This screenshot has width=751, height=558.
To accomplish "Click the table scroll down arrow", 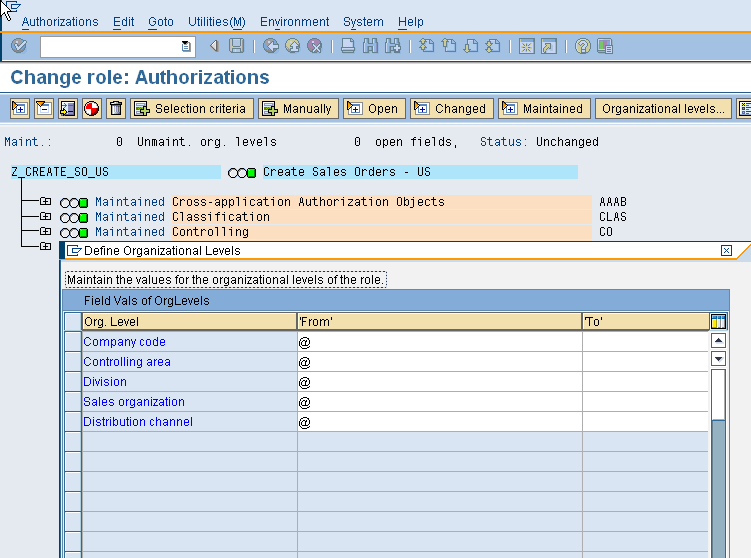I will click(718, 359).
